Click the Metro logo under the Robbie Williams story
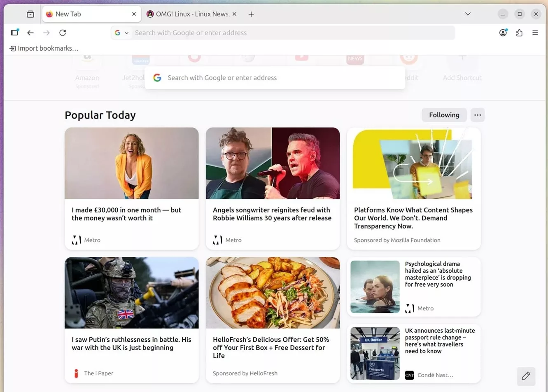 pos(217,240)
